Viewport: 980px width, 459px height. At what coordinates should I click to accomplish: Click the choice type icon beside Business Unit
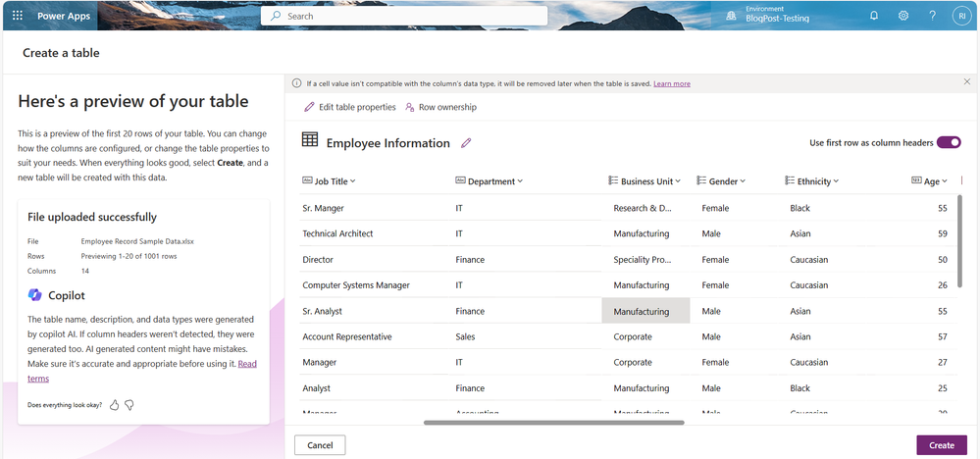point(612,180)
